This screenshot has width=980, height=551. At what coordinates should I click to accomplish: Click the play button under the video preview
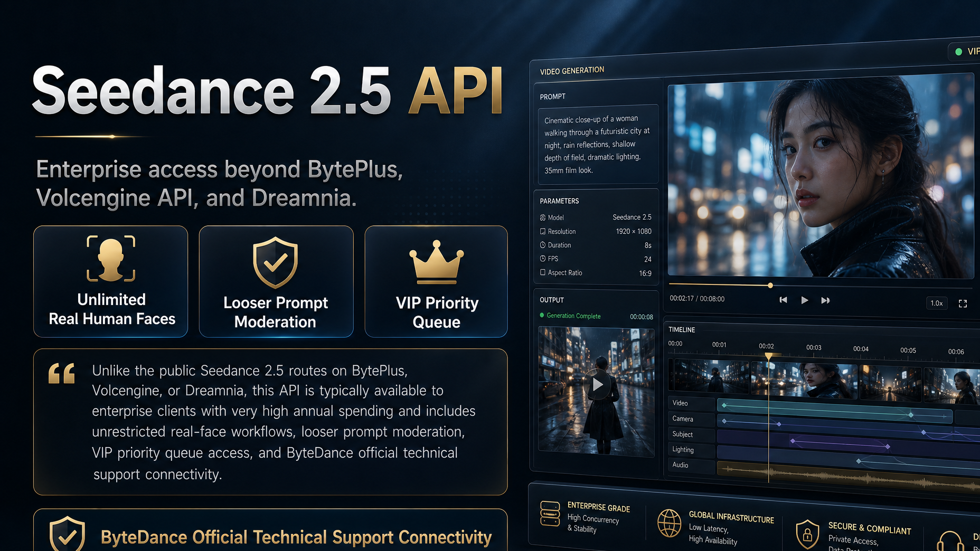pyautogui.click(x=804, y=300)
